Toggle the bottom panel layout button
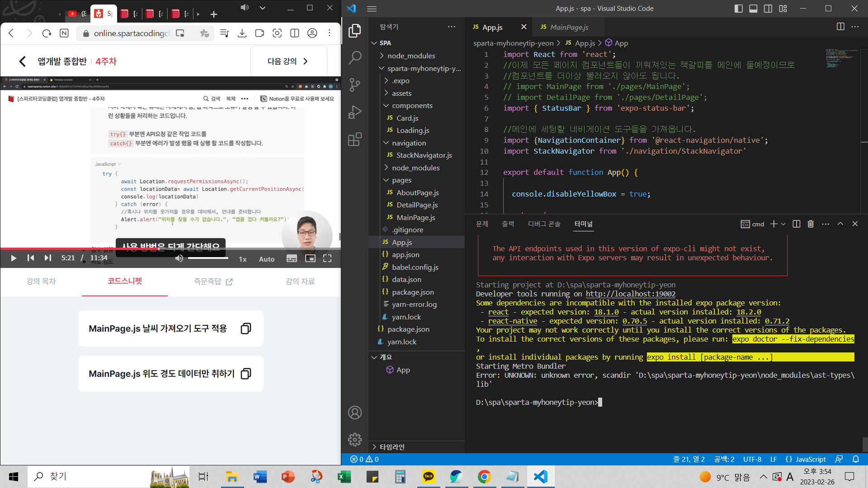Viewport: 868px width, 488px height. click(x=753, y=9)
